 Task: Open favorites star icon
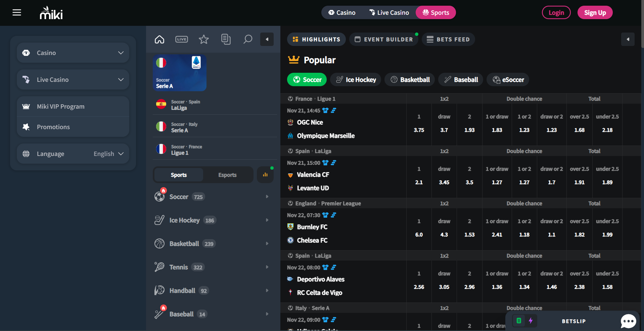pos(204,39)
